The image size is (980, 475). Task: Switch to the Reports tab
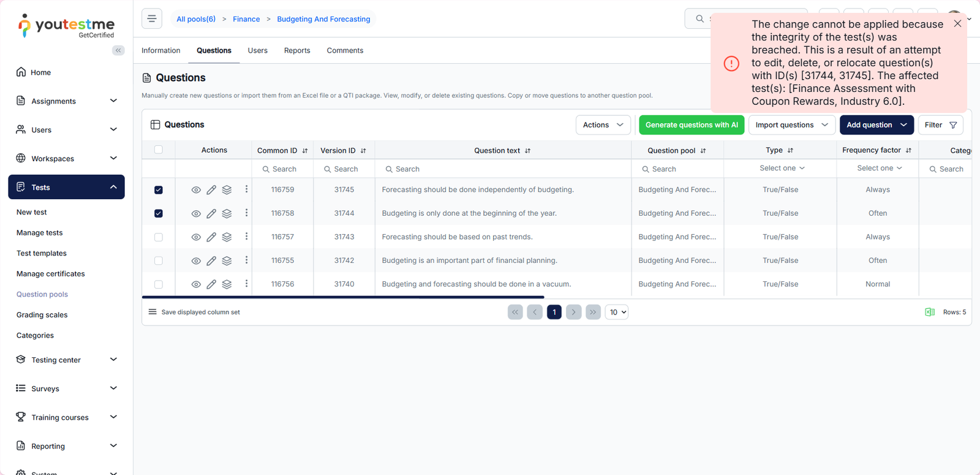[297, 50]
